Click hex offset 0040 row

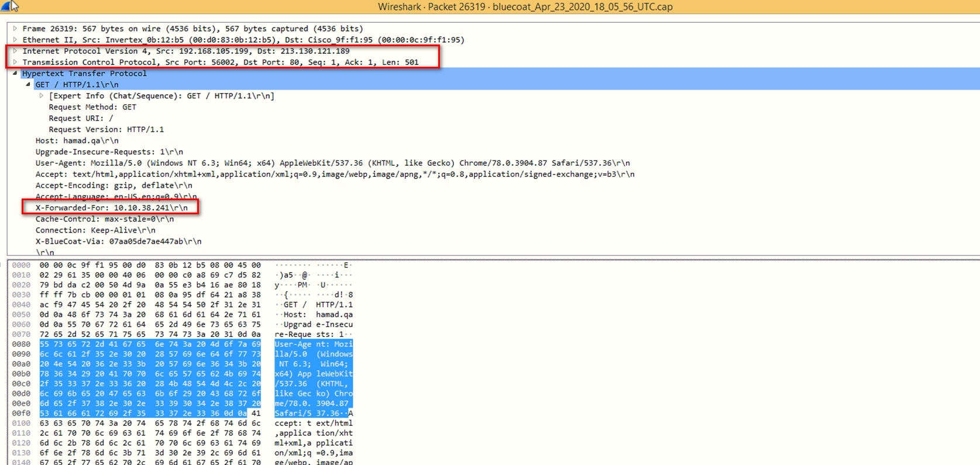coord(21,305)
